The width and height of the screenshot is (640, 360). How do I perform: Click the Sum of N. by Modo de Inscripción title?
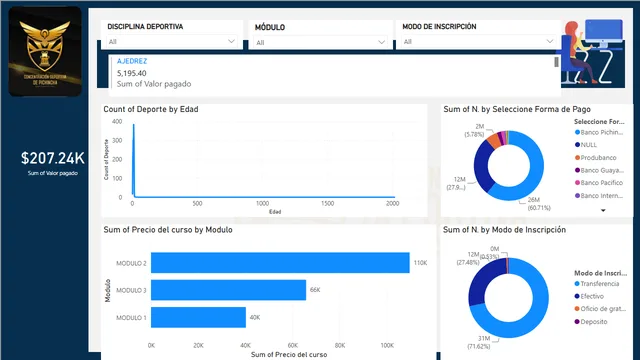click(x=504, y=230)
